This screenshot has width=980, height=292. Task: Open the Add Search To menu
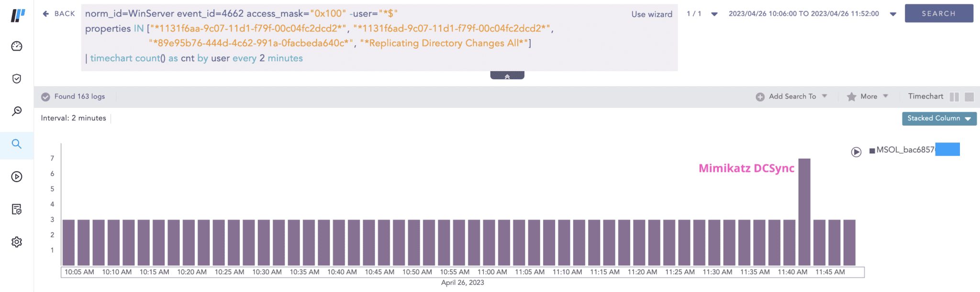(792, 97)
